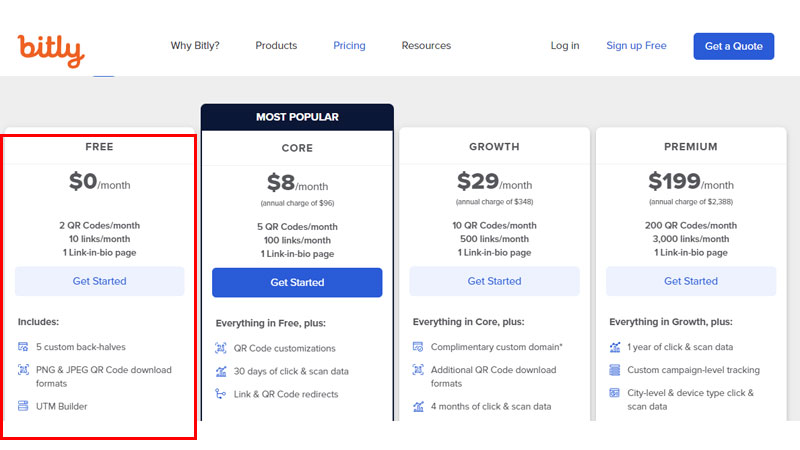Click the UTM Builder icon
Image resolution: width=800 pixels, height=450 pixels.
(x=23, y=406)
